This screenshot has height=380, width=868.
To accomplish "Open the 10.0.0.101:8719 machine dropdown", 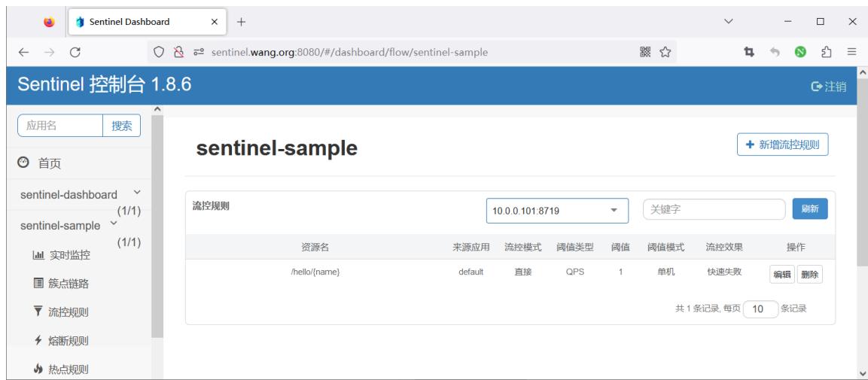I will tap(557, 211).
